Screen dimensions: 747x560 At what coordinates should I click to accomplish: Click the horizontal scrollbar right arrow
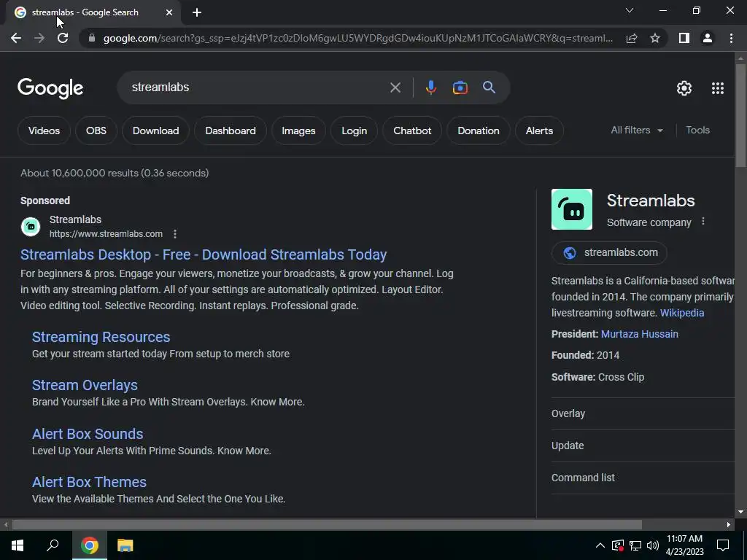click(x=729, y=524)
